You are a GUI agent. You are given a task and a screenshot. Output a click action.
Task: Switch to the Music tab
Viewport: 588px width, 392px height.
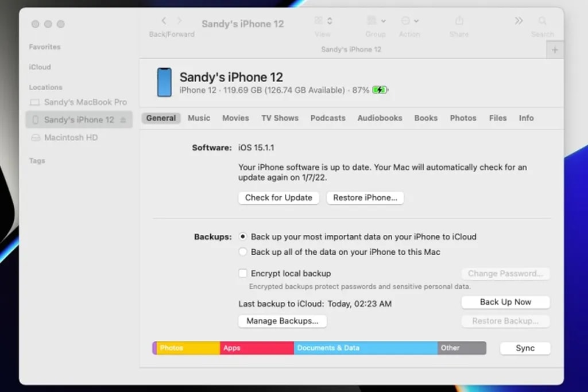[199, 118]
